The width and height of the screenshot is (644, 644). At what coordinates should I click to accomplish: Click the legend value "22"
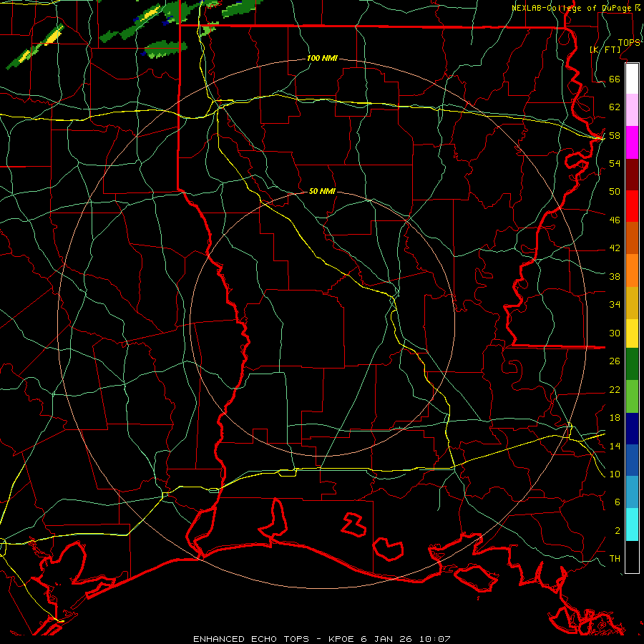615,389
